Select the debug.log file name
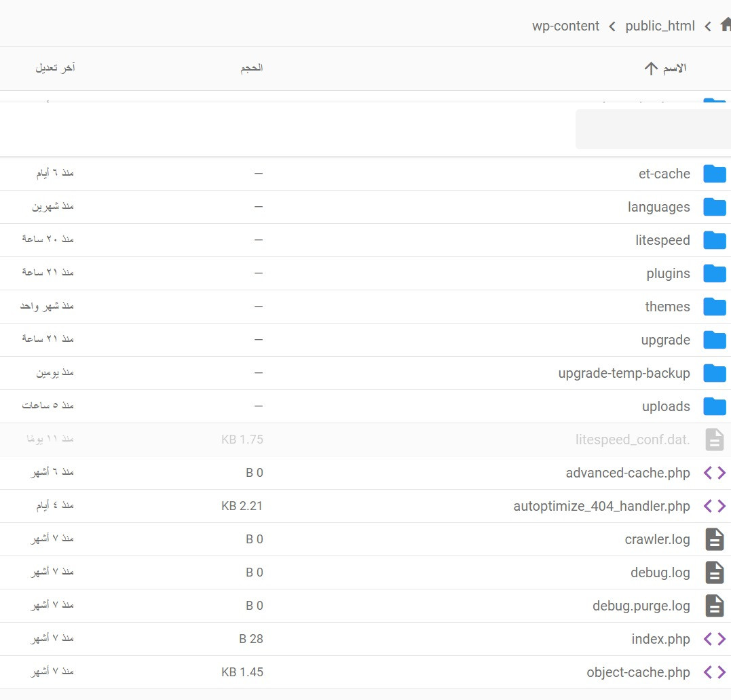Screen dimensions: 731x700 point(660,572)
